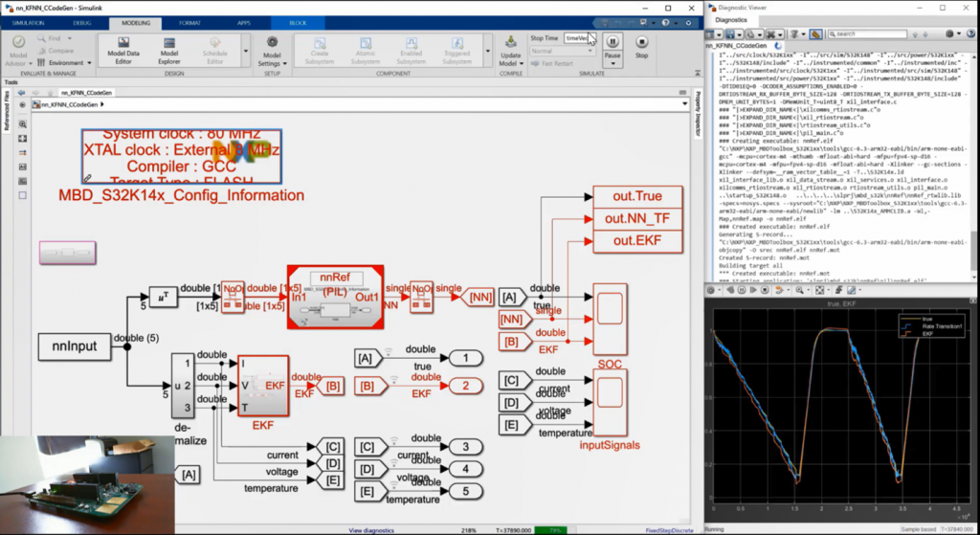Open Model Advisor
This screenshot has width=980, height=535.
pyautogui.click(x=18, y=51)
